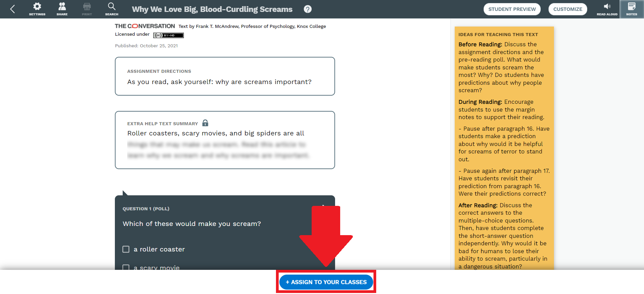Click the 'Pause after paragraph 16' tip
Screen dimensions: 644x294
click(504, 144)
